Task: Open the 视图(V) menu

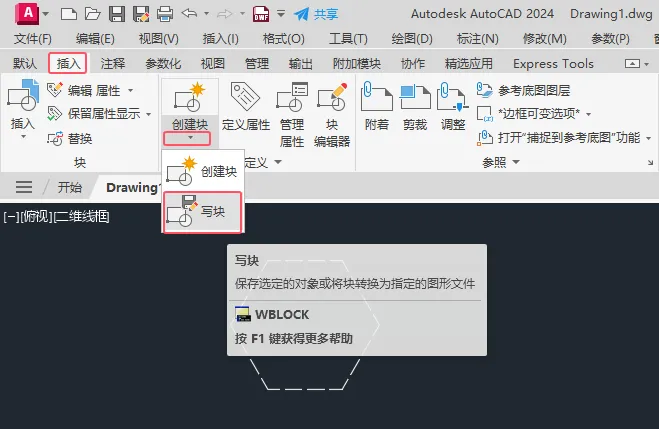Action: pyautogui.click(x=158, y=39)
